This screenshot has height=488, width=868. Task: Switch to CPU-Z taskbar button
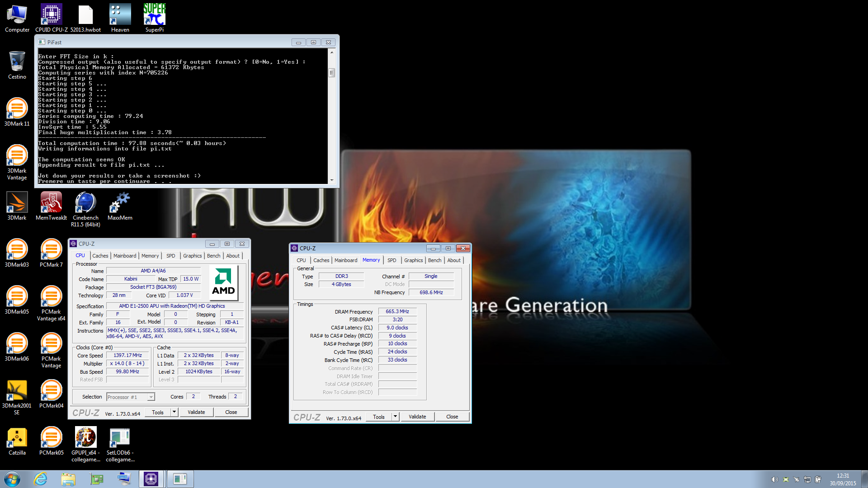coord(151,479)
